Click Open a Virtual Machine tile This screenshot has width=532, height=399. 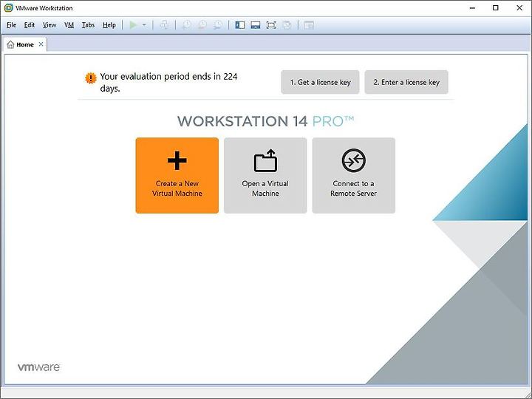tap(265, 175)
